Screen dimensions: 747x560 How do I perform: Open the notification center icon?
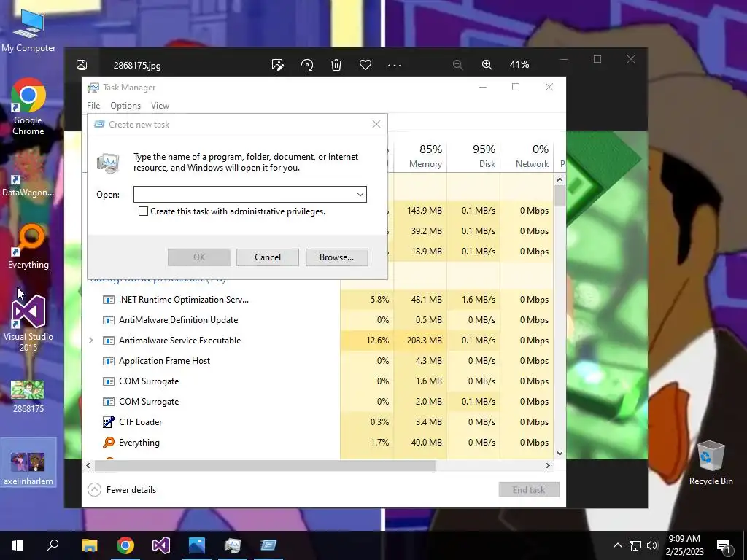pos(724,545)
